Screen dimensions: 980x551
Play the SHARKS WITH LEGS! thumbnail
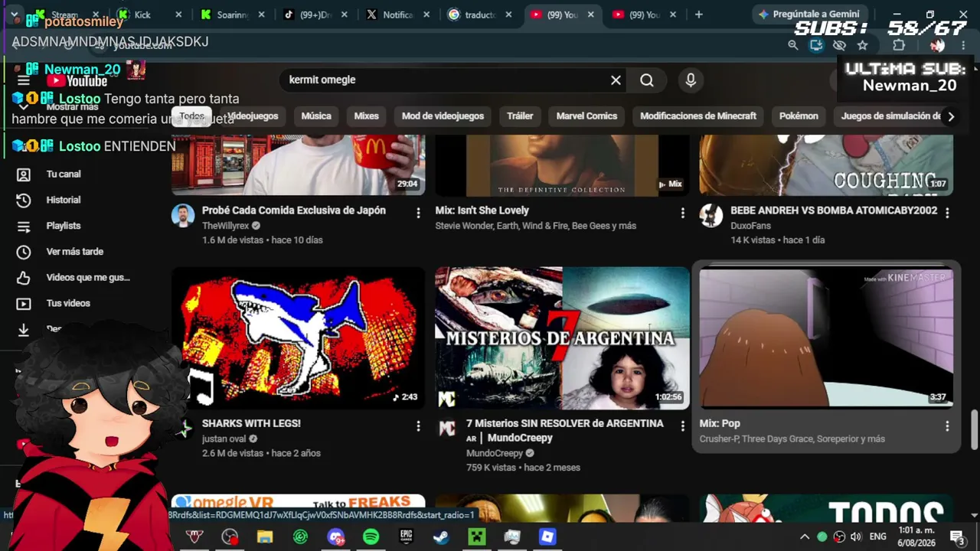coord(298,337)
